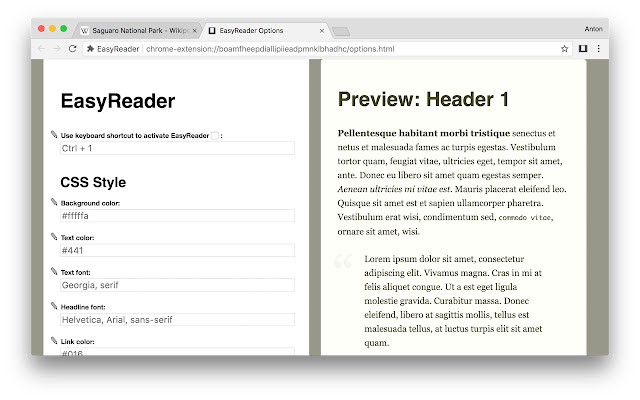Click the Text color field #441

pyautogui.click(x=177, y=250)
